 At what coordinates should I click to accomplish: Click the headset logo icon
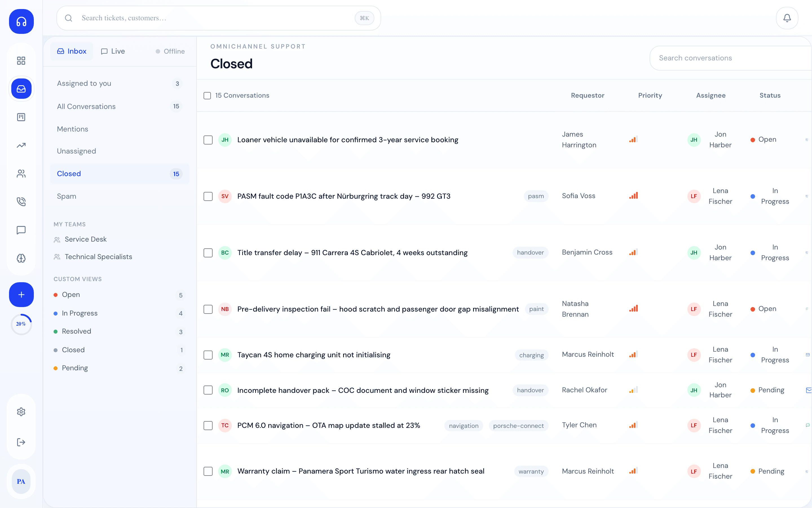pos(21,21)
